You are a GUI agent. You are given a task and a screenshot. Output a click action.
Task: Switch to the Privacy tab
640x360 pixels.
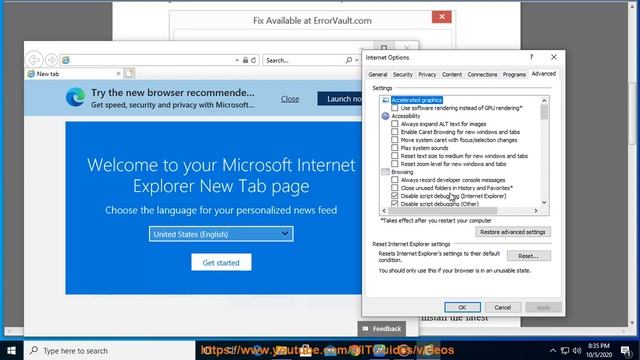pos(427,74)
